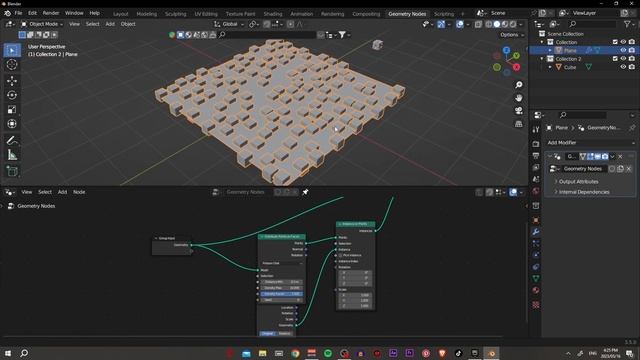Adjust the Distance Min field in node
Screen dimensions: 640x360
pos(281,282)
